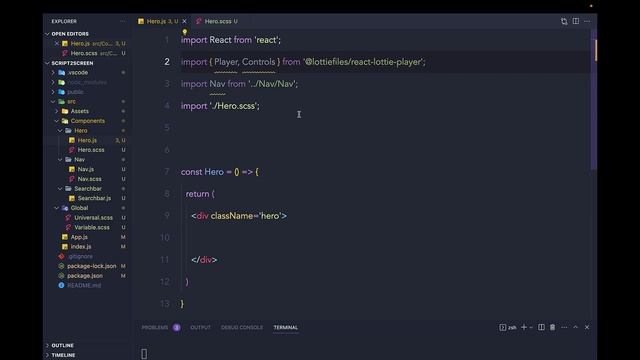640x360 pixels.
Task: Click the Sass icon of Variable.scss
Action: click(x=68, y=227)
